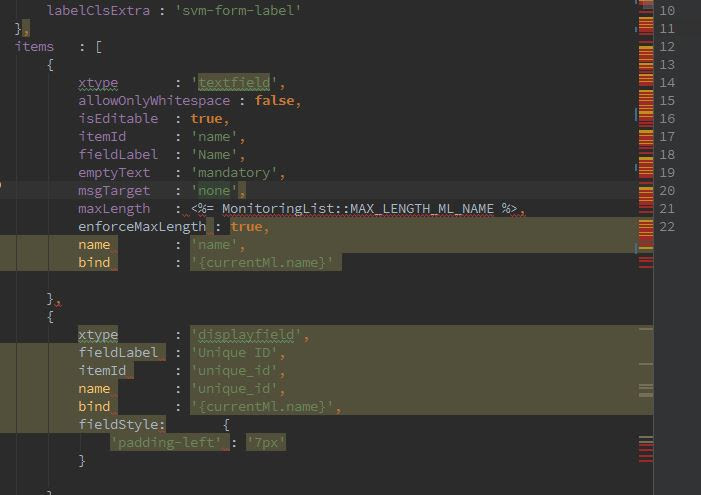701x495 pixels.
Task: Click the xtype key before 'displayfield'
Action: pyautogui.click(x=98, y=334)
